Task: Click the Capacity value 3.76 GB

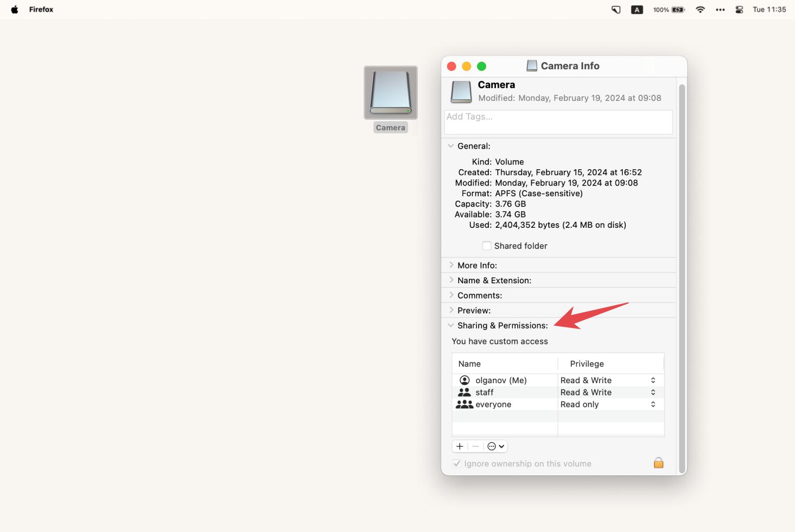Action: (x=510, y=204)
